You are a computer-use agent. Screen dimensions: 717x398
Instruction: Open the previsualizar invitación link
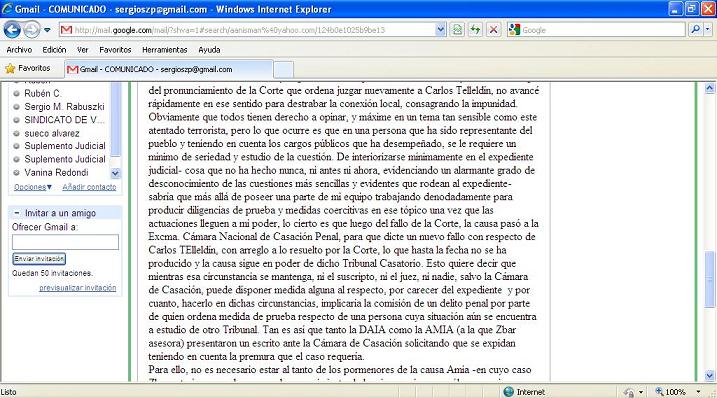pos(78,288)
